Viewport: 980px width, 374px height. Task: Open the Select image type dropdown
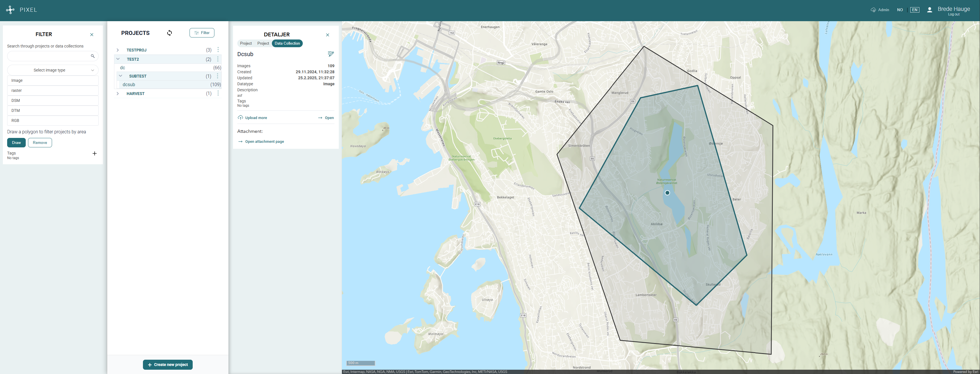pos(53,70)
